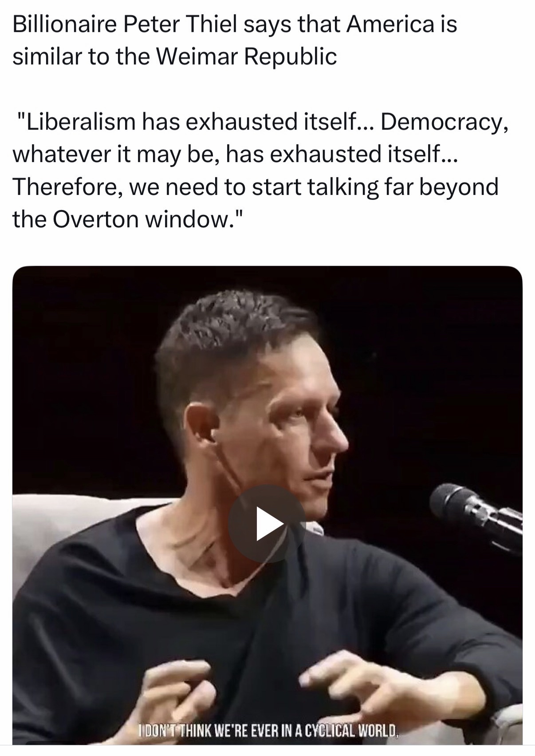
Task: Click the white play triangle icon
Action: pyautogui.click(x=270, y=524)
